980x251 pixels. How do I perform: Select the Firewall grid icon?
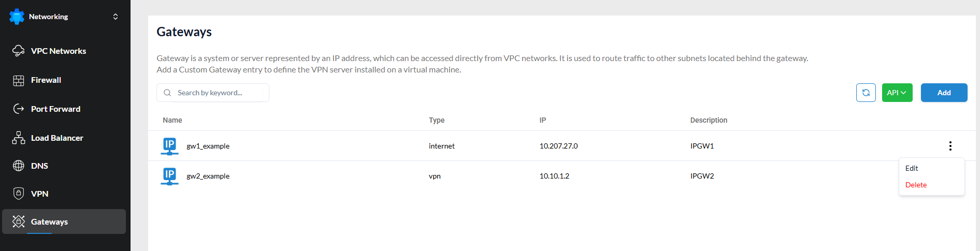pyautogui.click(x=19, y=80)
